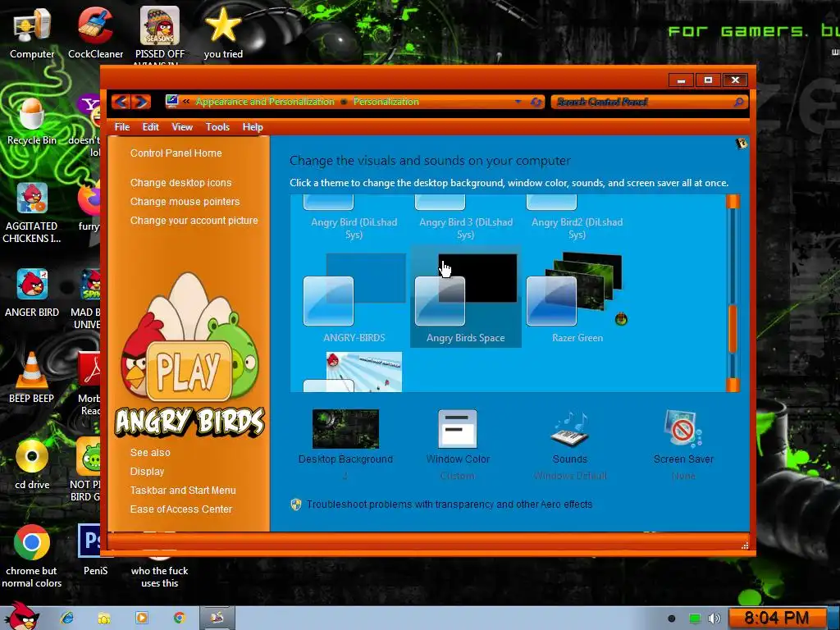Click the theme list scrollbar thumb
Image resolution: width=840 pixels, height=630 pixels.
[x=733, y=328]
